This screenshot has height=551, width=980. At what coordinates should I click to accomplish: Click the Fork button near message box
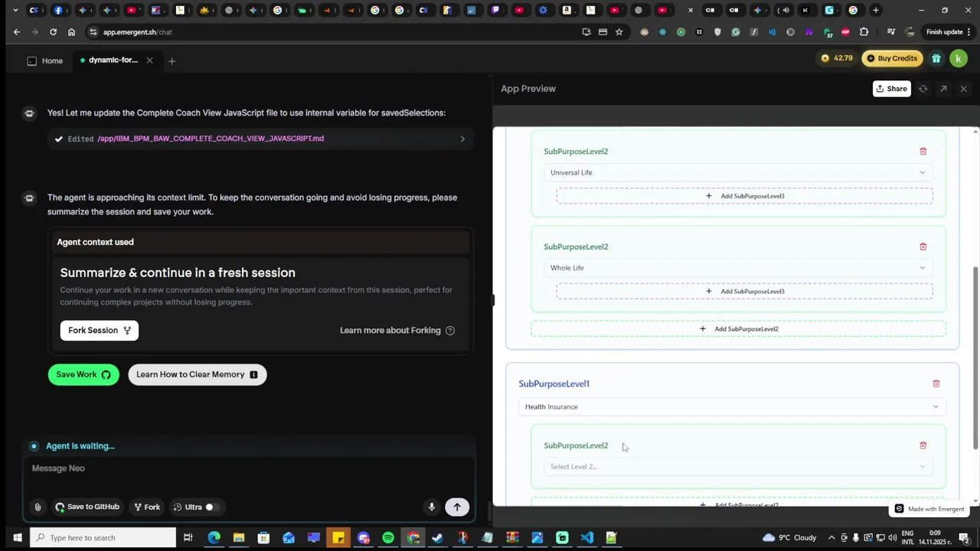(x=147, y=507)
